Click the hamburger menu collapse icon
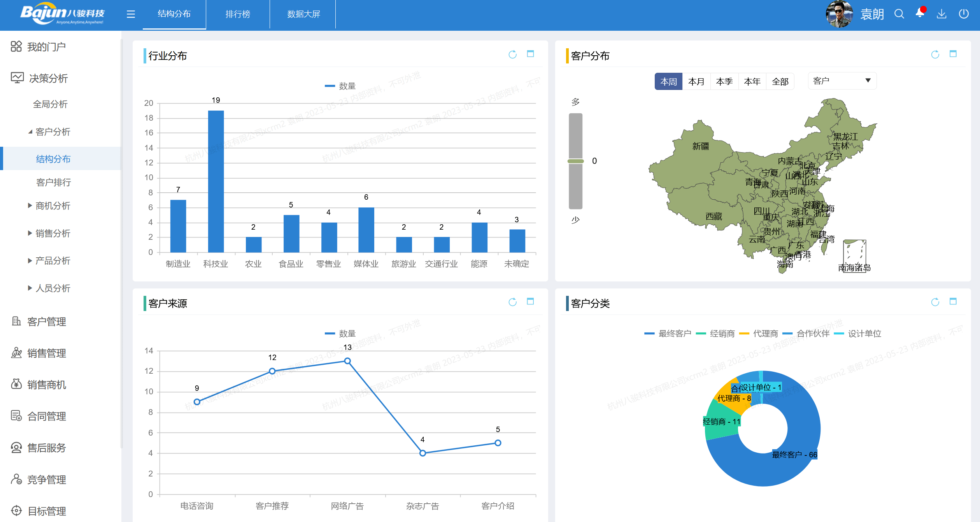The height and width of the screenshot is (522, 980). tap(131, 14)
